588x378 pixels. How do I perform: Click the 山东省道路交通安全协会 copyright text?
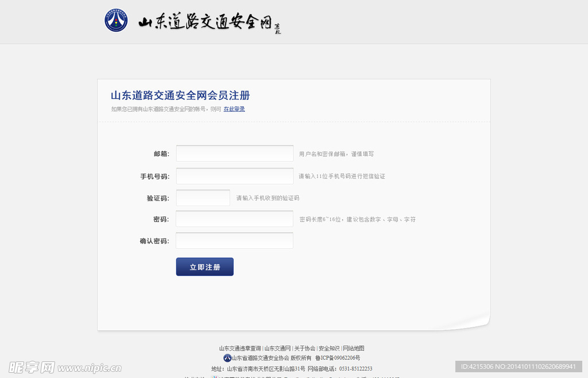click(x=260, y=358)
